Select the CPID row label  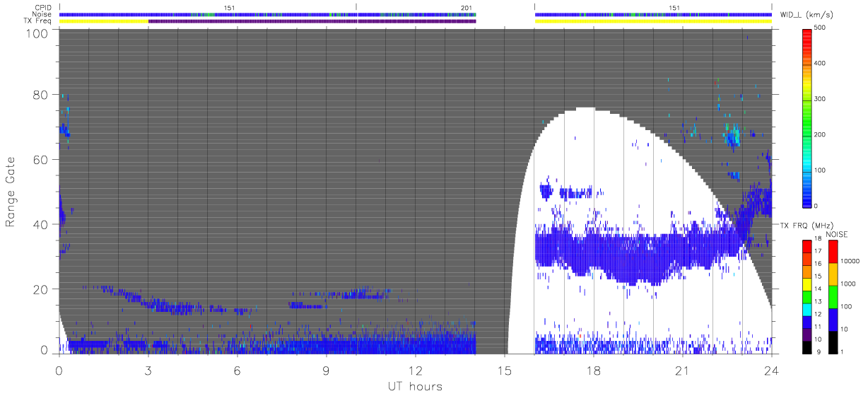click(43, 8)
